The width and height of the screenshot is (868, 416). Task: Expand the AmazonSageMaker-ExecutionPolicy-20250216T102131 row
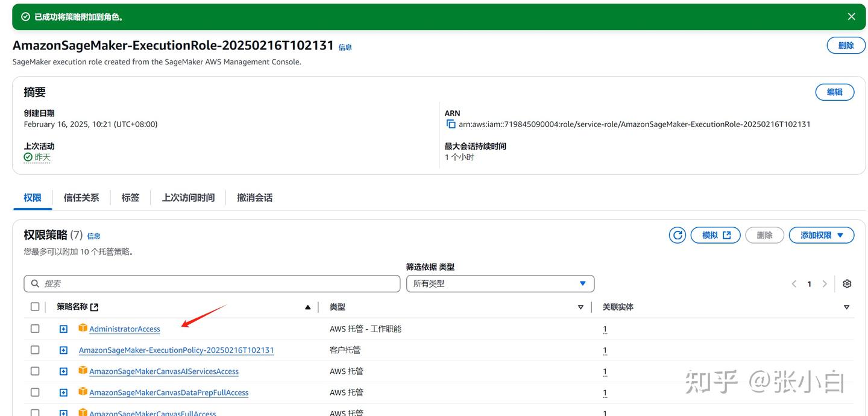[63, 350]
